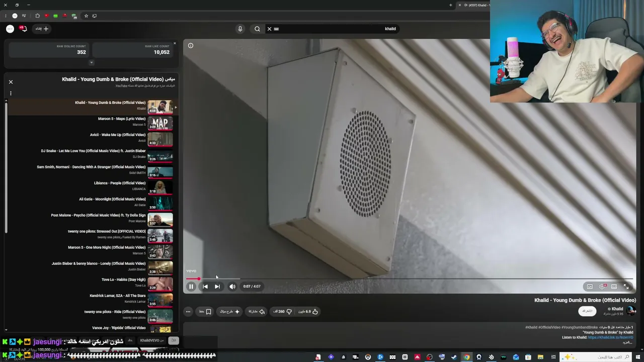This screenshot has width=644, height=362.
Task: Subscribe to the Khalid channel
Action: click(587, 311)
